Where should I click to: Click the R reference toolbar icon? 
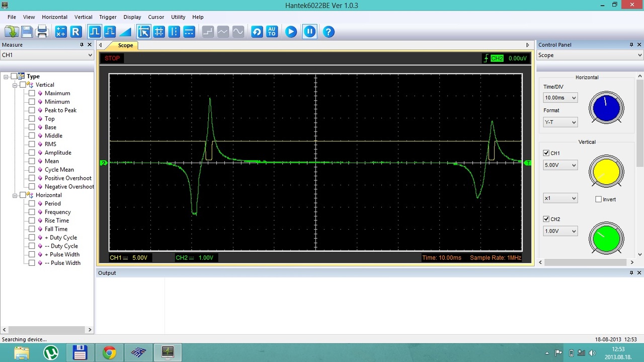[x=76, y=32]
